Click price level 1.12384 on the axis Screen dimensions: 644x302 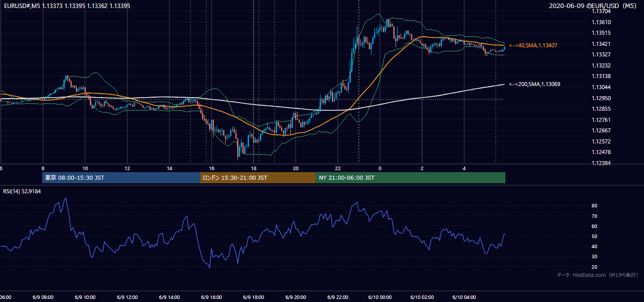pos(601,163)
